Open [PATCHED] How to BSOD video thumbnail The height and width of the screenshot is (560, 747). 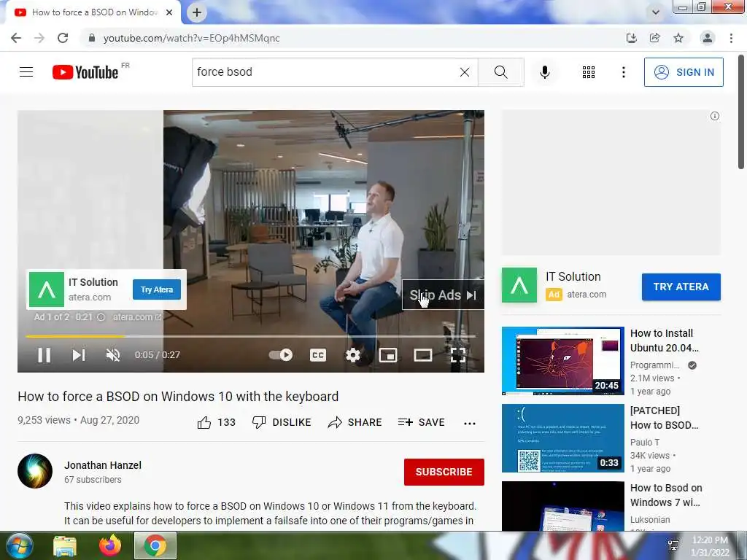point(562,438)
